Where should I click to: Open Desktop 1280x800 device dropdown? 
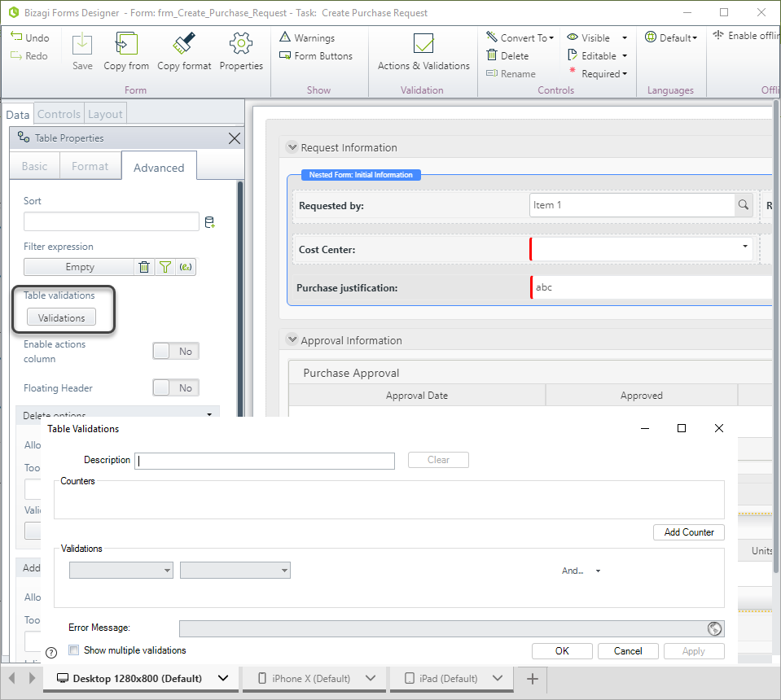point(223,678)
